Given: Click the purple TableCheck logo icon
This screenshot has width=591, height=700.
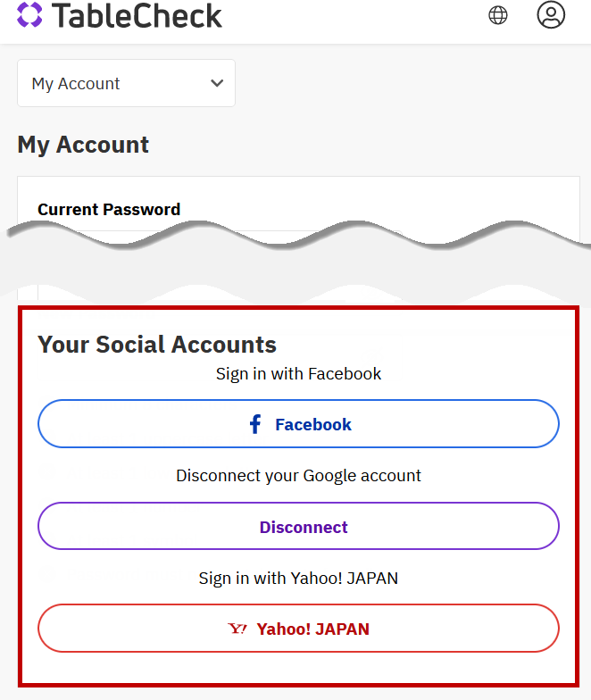Looking at the screenshot, I should pyautogui.click(x=29, y=15).
